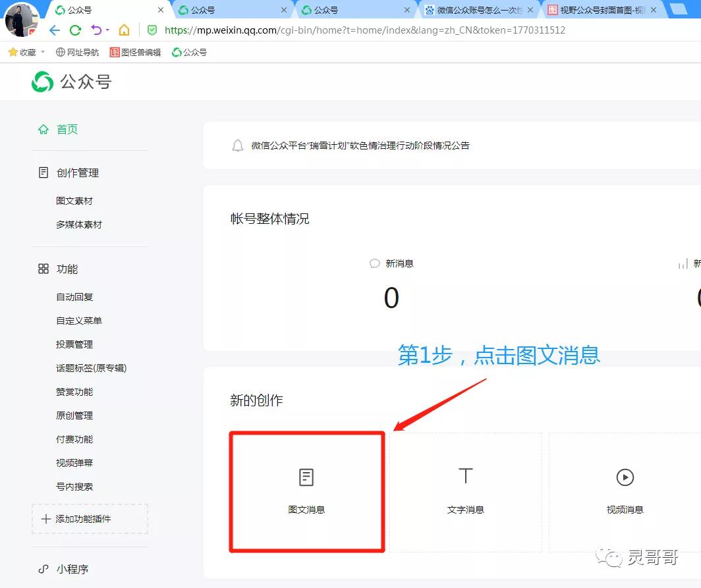Click 添加功能插件 button
The image size is (701, 588).
90,518
